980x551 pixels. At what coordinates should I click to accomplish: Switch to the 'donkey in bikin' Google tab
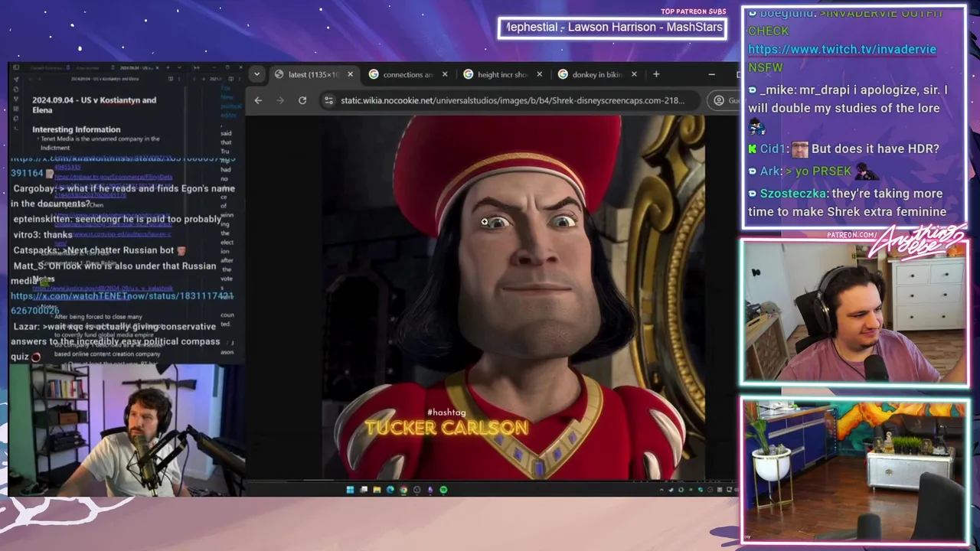pyautogui.click(x=597, y=74)
